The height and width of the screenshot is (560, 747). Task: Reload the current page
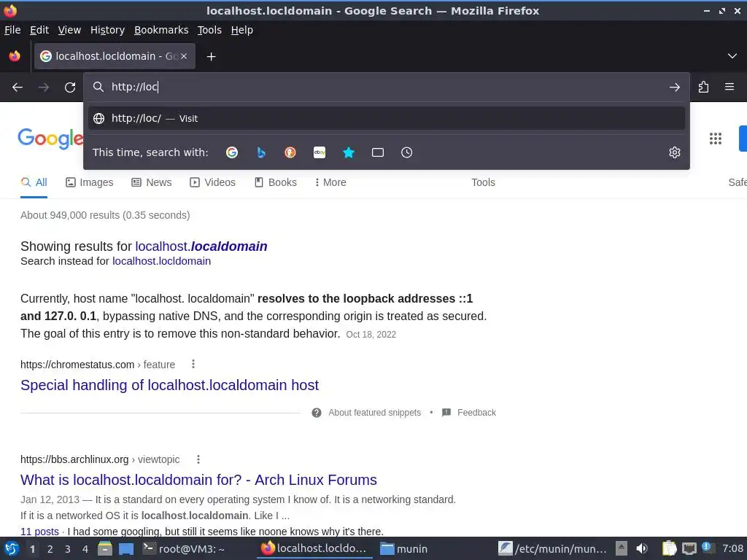(70, 87)
